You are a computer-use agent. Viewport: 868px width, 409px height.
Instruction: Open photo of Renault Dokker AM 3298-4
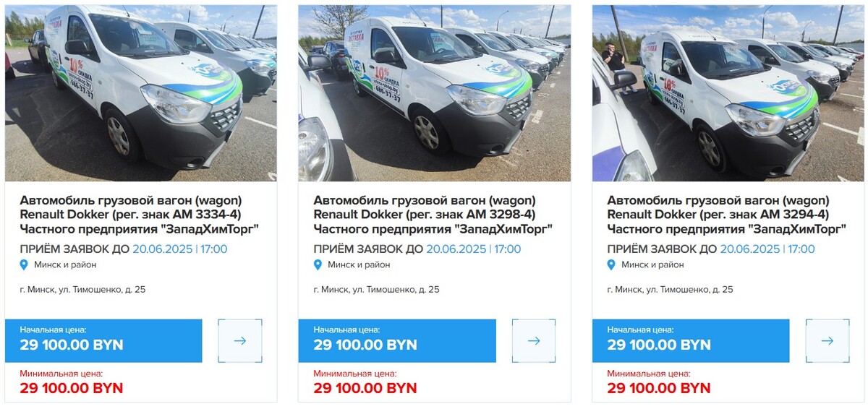[434, 92]
